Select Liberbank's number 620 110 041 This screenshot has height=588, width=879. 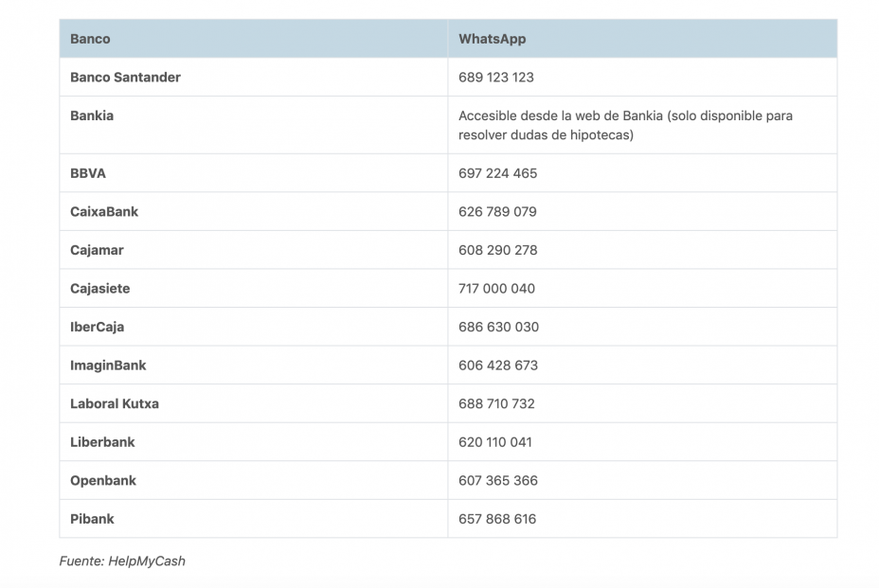494,441
